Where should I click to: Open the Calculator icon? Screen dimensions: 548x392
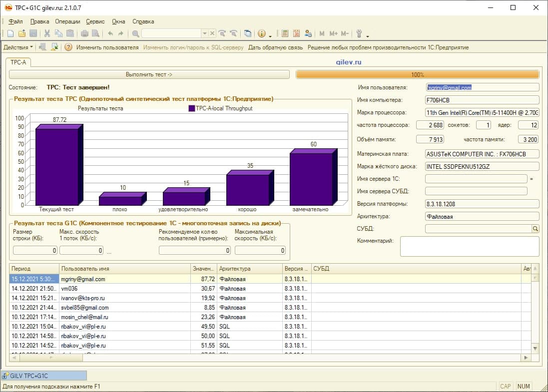285,33
